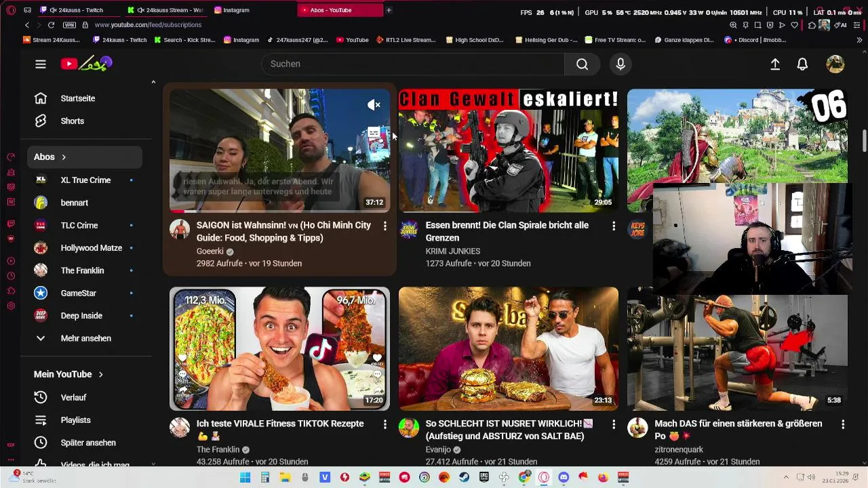Open the KRIMI JUNKIES channel link
Viewport: 868px width, 488px height.
pos(453,251)
